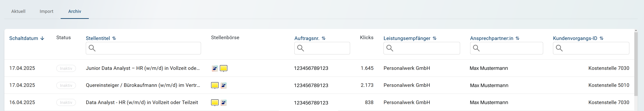Open Junior Data Analyst job title
The width and height of the screenshot is (644, 111).
pyautogui.click(x=143, y=68)
